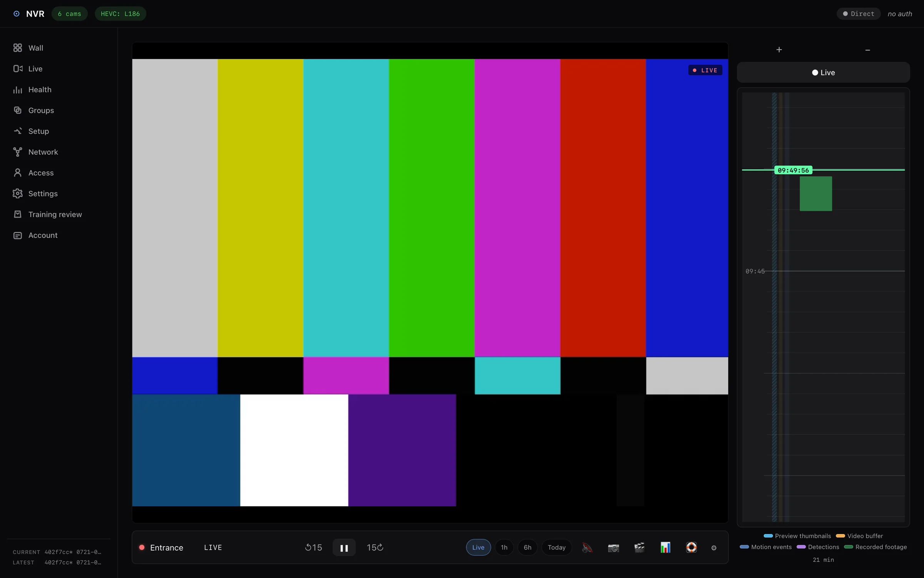Select the Live time range pill

[x=478, y=547]
